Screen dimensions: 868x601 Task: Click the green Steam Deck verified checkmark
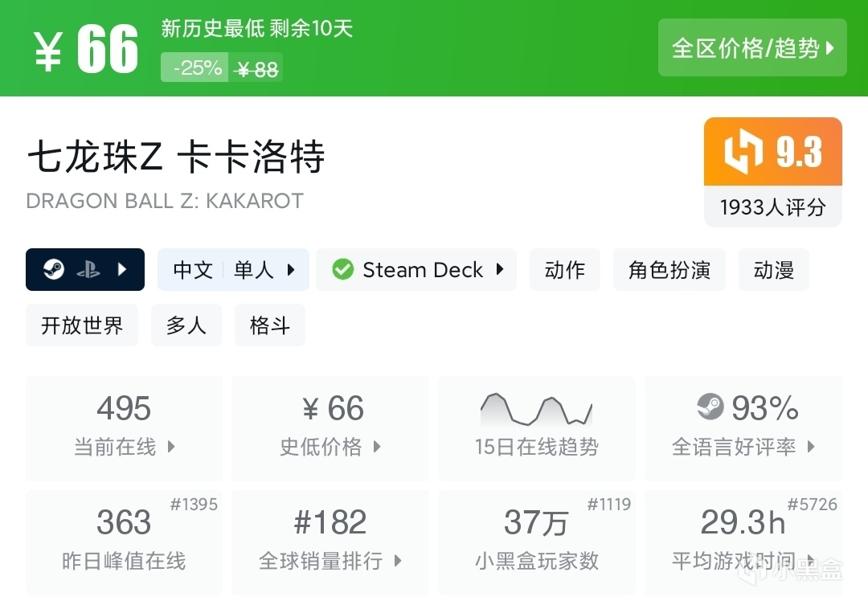pyautogui.click(x=343, y=270)
